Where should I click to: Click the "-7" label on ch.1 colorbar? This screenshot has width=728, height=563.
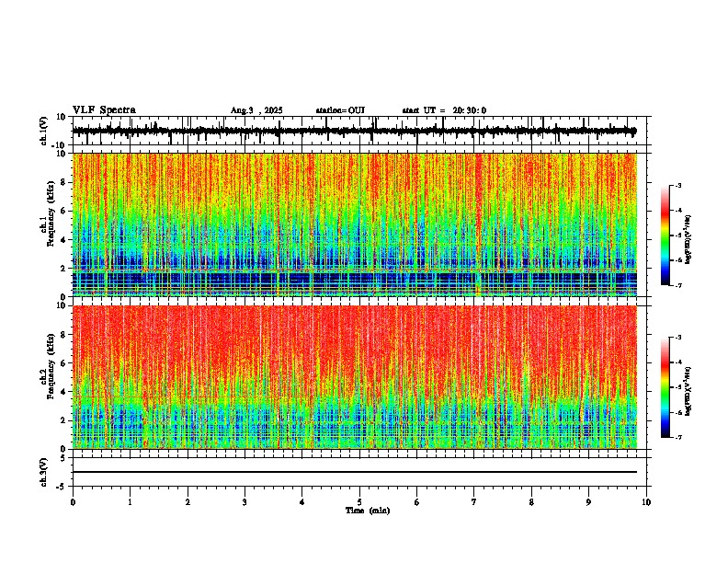tap(678, 285)
